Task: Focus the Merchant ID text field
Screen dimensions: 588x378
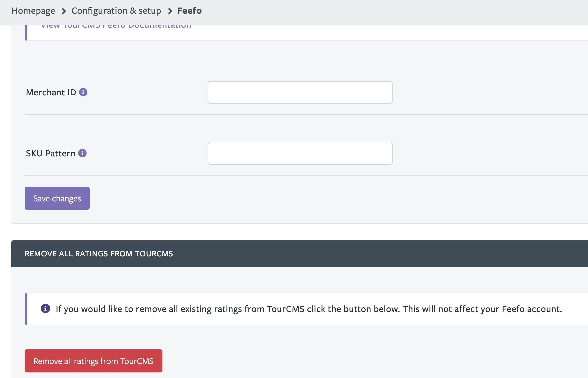Action: coord(300,92)
